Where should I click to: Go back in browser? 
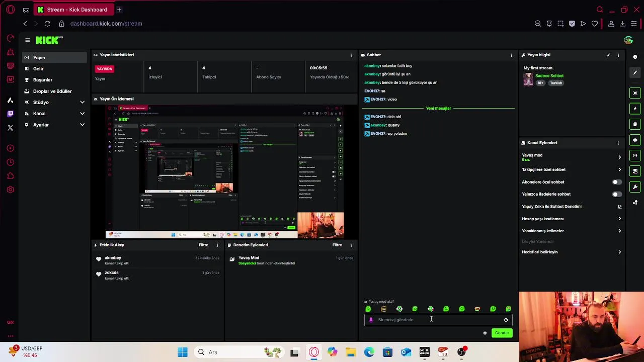(x=25, y=24)
